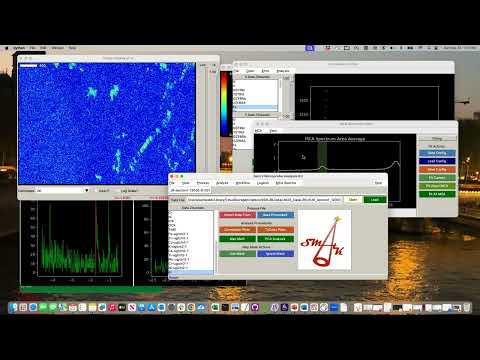Open Music app from the dock
Screen dimensions: 480x360
coord(112,307)
